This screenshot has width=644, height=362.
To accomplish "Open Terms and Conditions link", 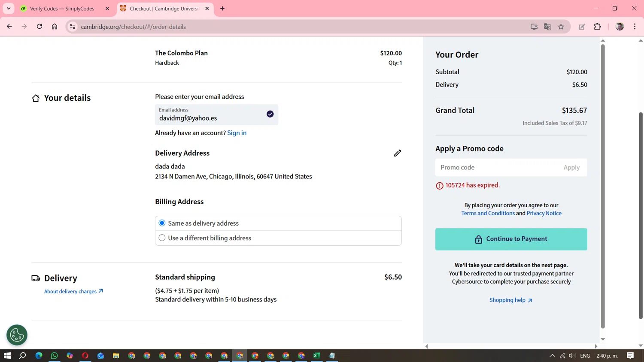I will [488, 213].
